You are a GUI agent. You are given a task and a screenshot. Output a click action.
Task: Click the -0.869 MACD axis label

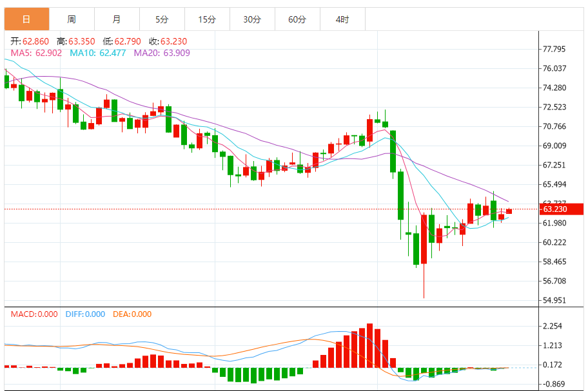tap(553, 384)
